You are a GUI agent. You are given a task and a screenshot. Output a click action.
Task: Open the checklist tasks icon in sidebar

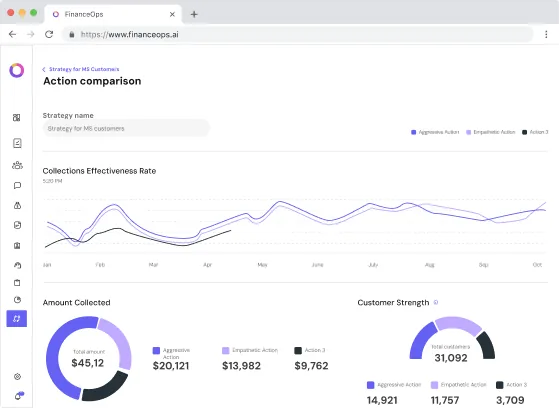pos(17,143)
